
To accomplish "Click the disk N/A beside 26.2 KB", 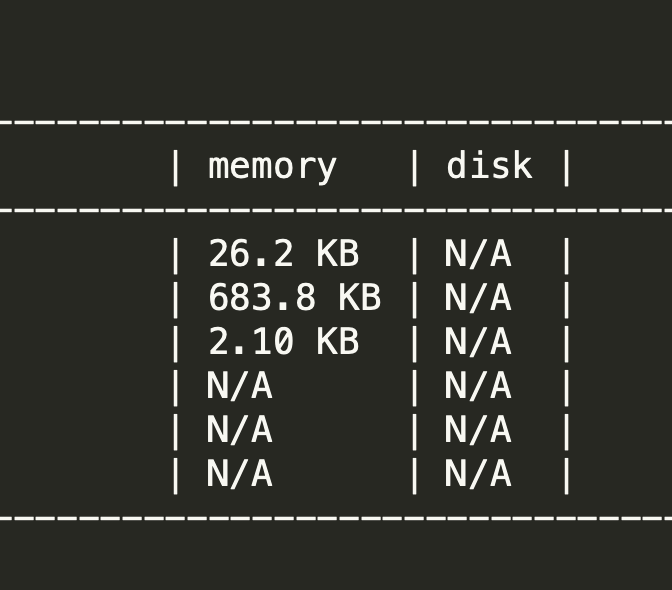I will pos(478,254).
